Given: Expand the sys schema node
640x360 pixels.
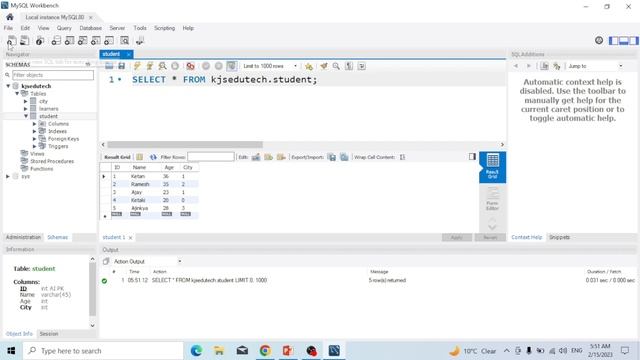Looking at the screenshot, I should 8,176.
